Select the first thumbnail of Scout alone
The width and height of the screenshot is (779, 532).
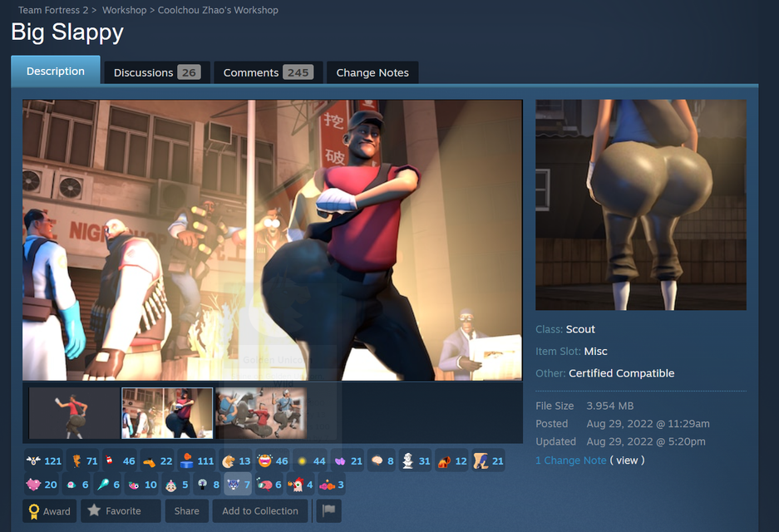(x=74, y=413)
